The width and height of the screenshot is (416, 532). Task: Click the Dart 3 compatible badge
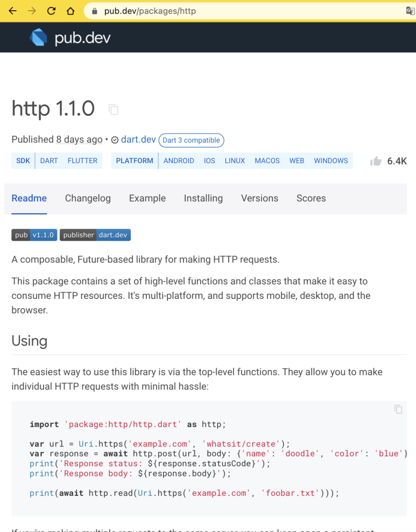191,140
